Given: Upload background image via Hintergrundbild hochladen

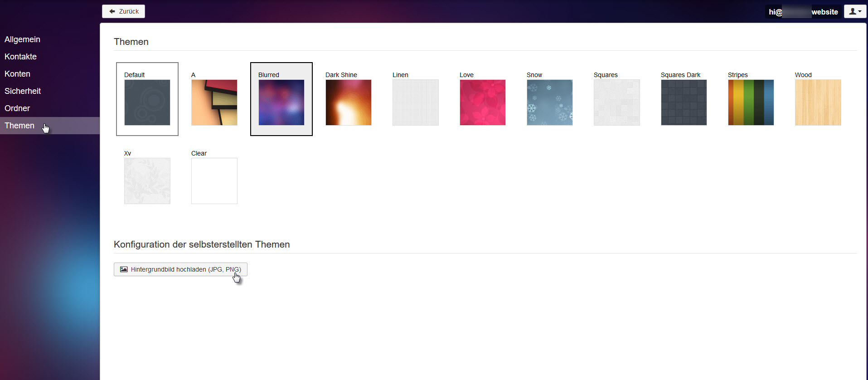Looking at the screenshot, I should pyautogui.click(x=180, y=269).
